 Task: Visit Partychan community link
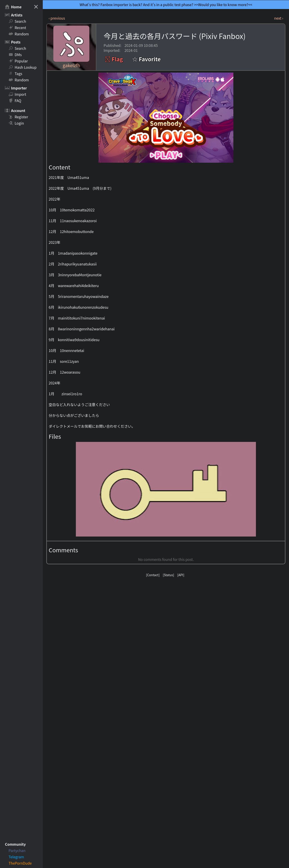17,850
